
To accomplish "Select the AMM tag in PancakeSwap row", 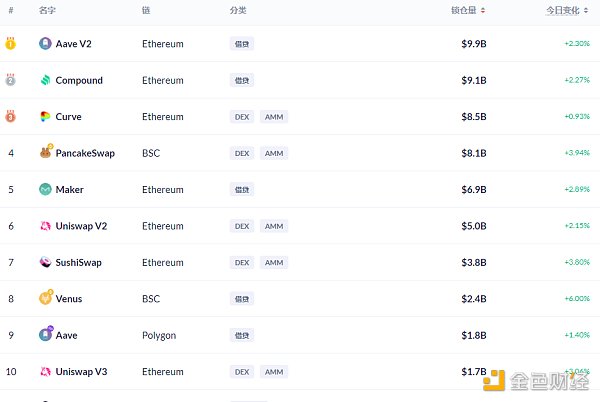I will coord(274,153).
